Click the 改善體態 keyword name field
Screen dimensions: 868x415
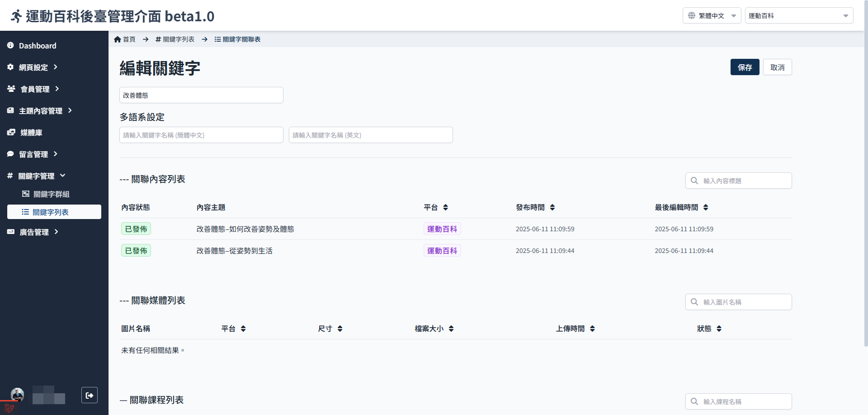(x=201, y=95)
